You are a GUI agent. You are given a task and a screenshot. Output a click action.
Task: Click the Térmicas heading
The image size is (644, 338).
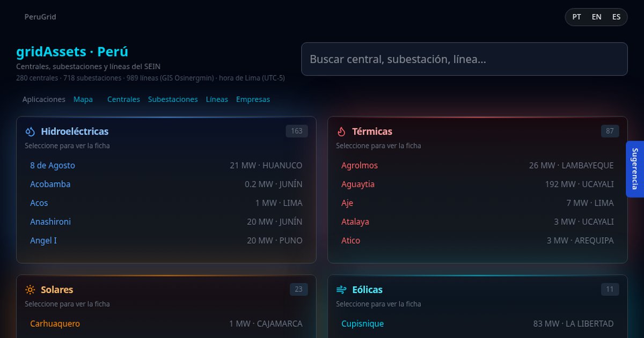[372, 131]
